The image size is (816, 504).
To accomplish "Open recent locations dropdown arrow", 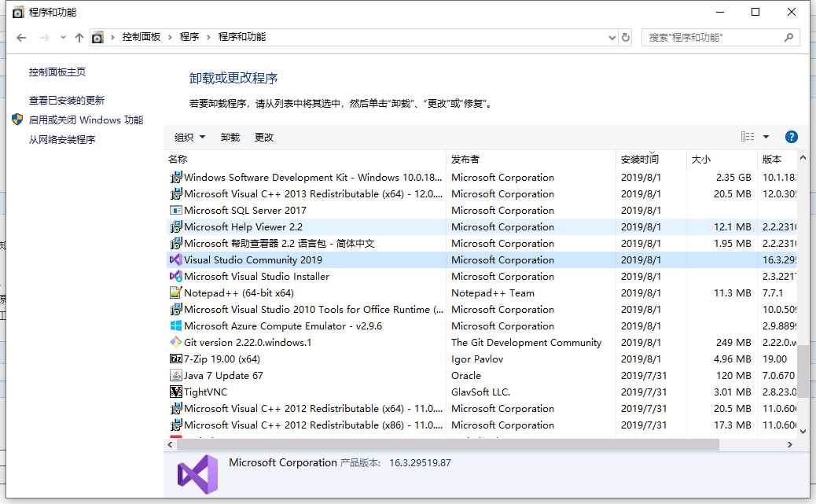I will 63,38.
